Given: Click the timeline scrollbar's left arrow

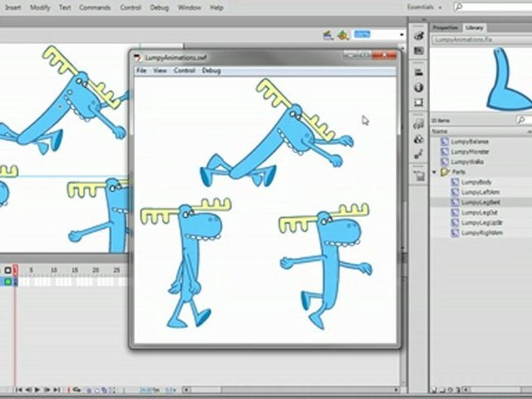Looking at the screenshot, I should (x=186, y=390).
